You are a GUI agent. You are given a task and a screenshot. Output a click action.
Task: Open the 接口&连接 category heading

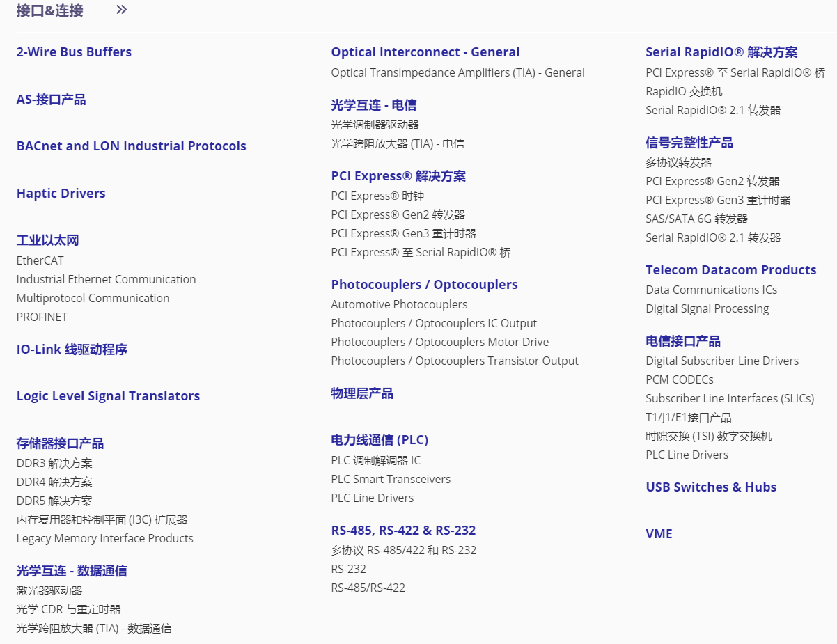click(50, 10)
